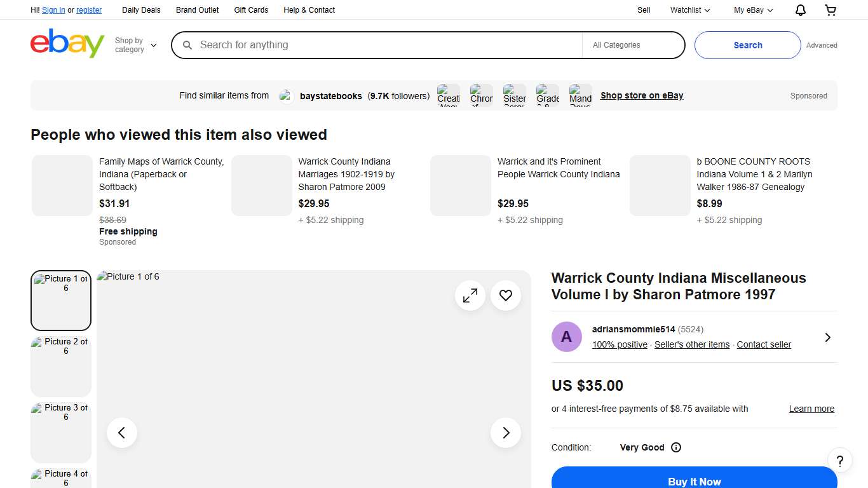Click the condition info icon
Viewport: 868px width, 488px height.
(x=676, y=447)
